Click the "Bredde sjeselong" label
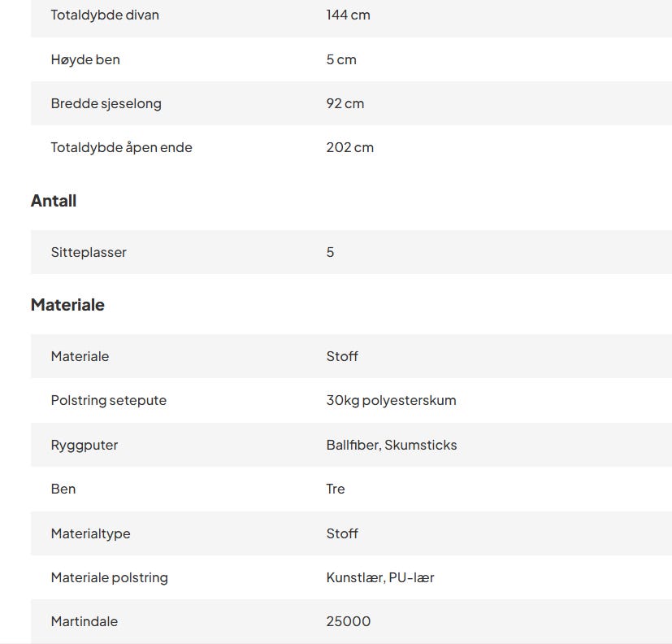The height and width of the screenshot is (644, 672). 106,103
